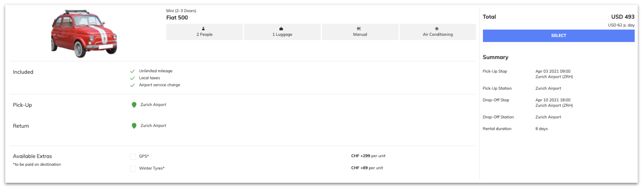Click the Zurich Airport pick-up location text
The height and width of the screenshot is (191, 644).
(x=153, y=105)
